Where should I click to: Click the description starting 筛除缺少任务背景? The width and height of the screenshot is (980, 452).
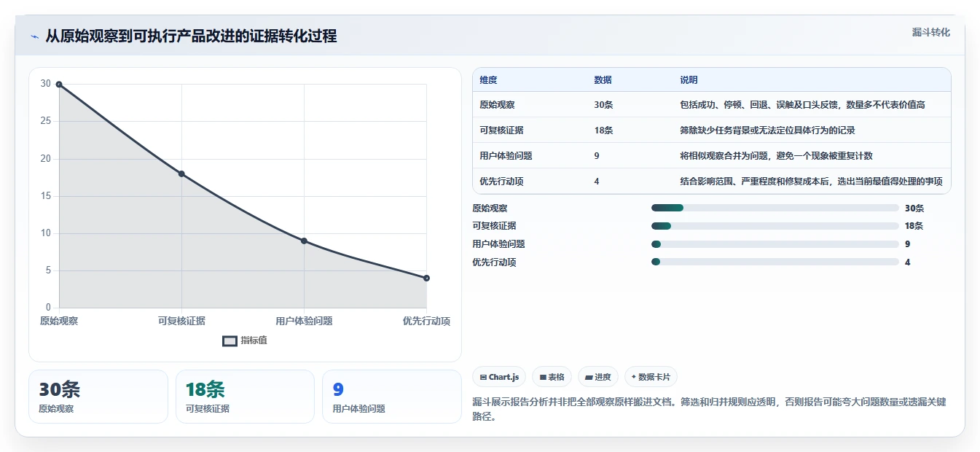[767, 130]
